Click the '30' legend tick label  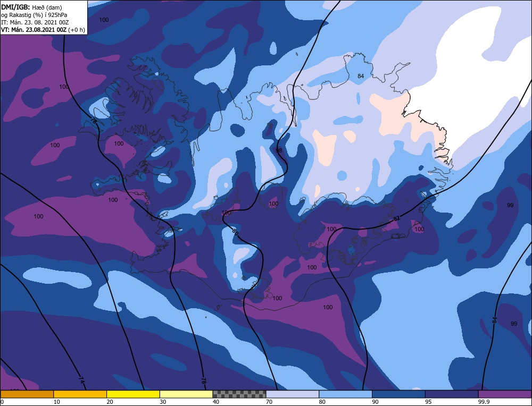pyautogui.click(x=163, y=402)
